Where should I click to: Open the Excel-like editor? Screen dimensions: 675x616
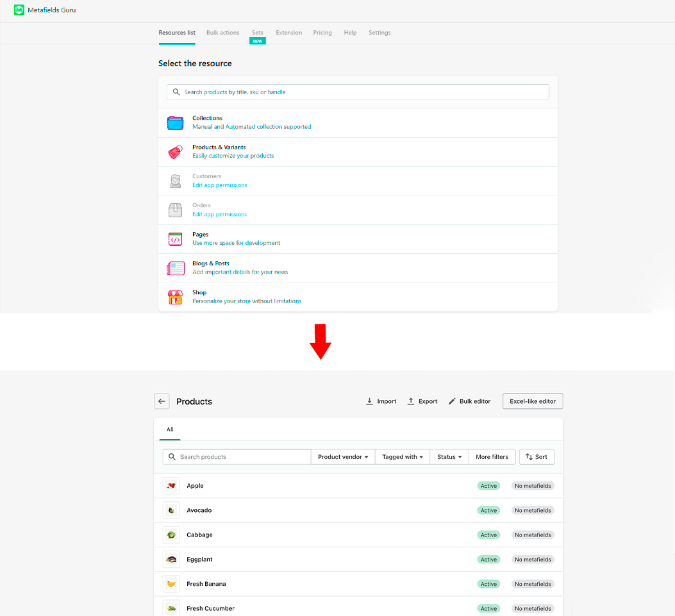coord(533,401)
